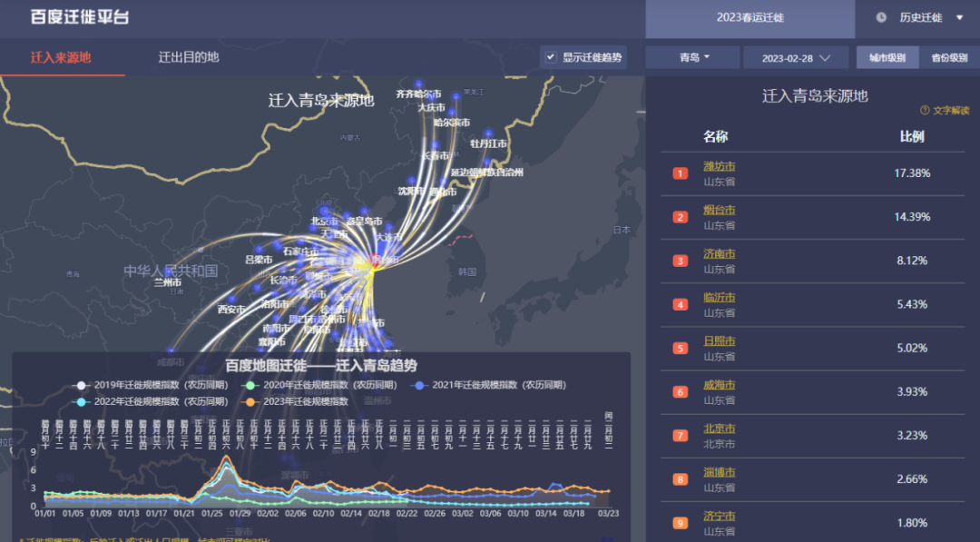This screenshot has width=980, height=542.
Task: Open the 临沂市 link
Action: pos(720,298)
